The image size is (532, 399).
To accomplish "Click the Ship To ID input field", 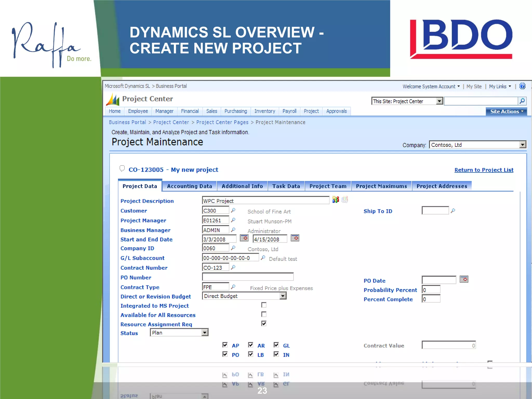I will click(435, 210).
